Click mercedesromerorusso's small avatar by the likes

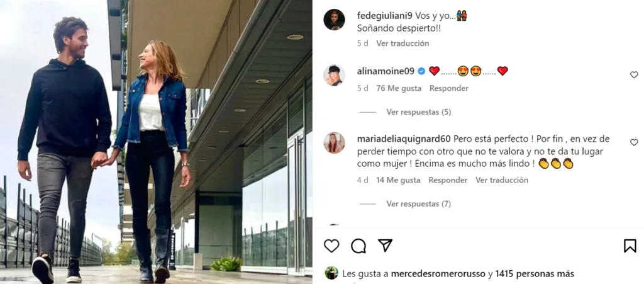pos(331,273)
